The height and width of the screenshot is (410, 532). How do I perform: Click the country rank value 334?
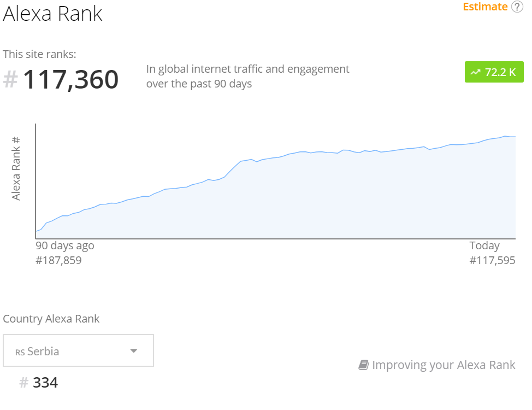tap(45, 383)
